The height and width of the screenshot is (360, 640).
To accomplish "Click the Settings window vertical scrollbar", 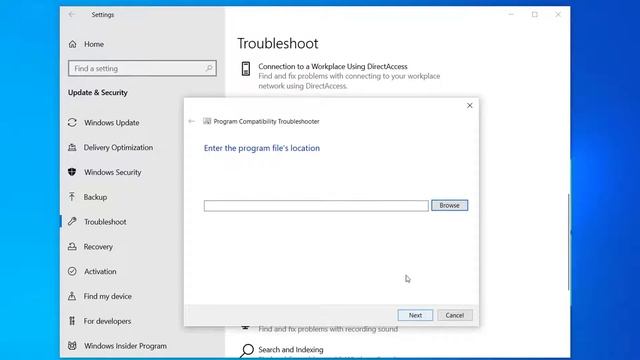I will pos(569,242).
